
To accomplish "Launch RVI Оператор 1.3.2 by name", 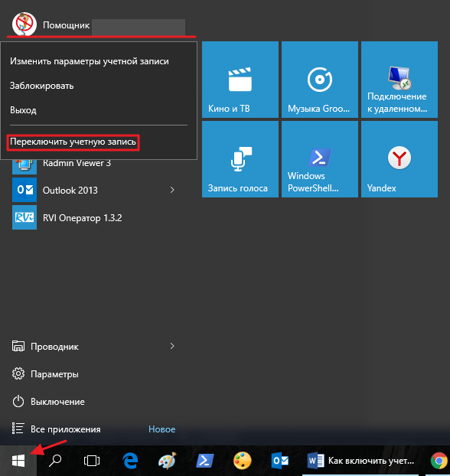I will point(83,218).
